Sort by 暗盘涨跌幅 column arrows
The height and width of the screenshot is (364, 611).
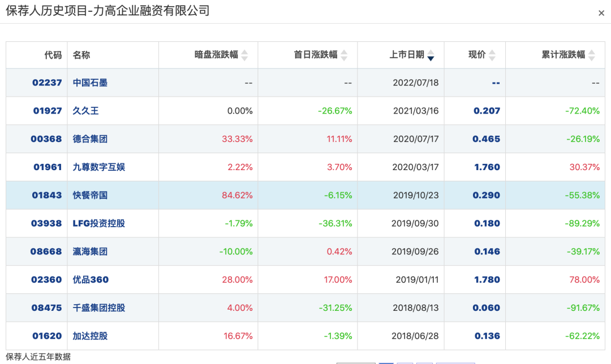[x=244, y=55]
